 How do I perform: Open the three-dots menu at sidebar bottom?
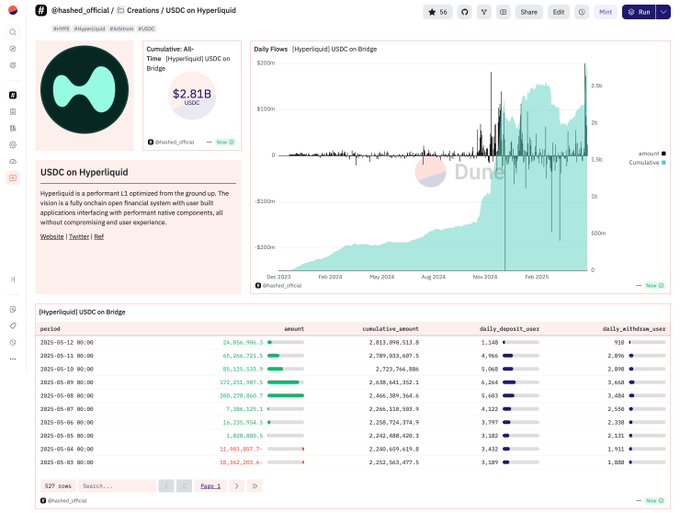pos(12,358)
